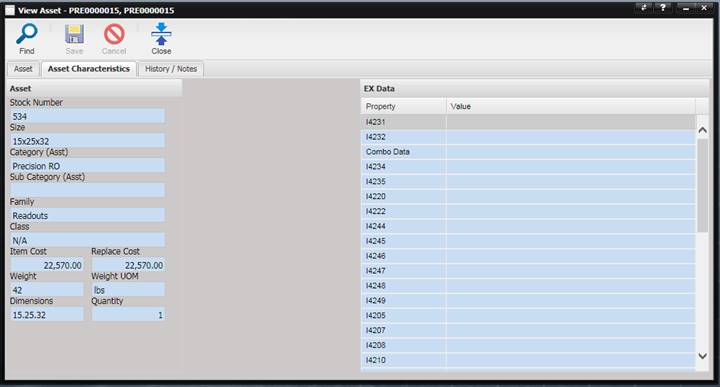Click the Stock Number field showing 534

click(x=87, y=116)
